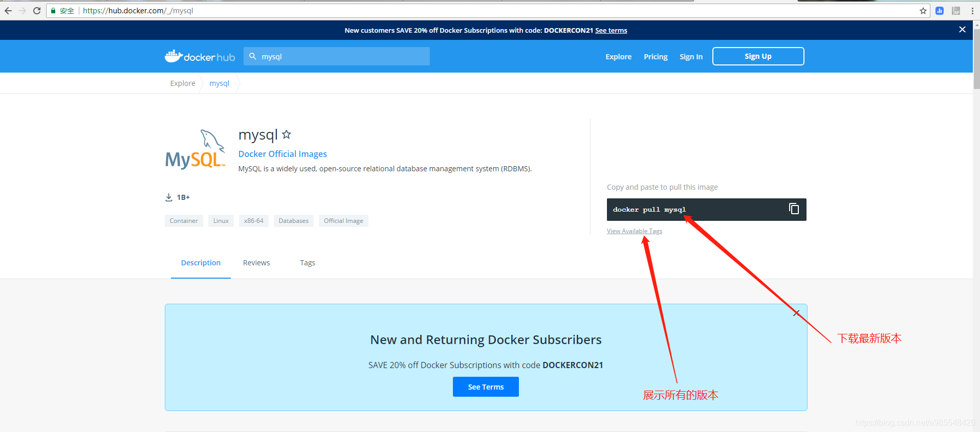Star the mysql repository
980x432 pixels.
point(287,134)
